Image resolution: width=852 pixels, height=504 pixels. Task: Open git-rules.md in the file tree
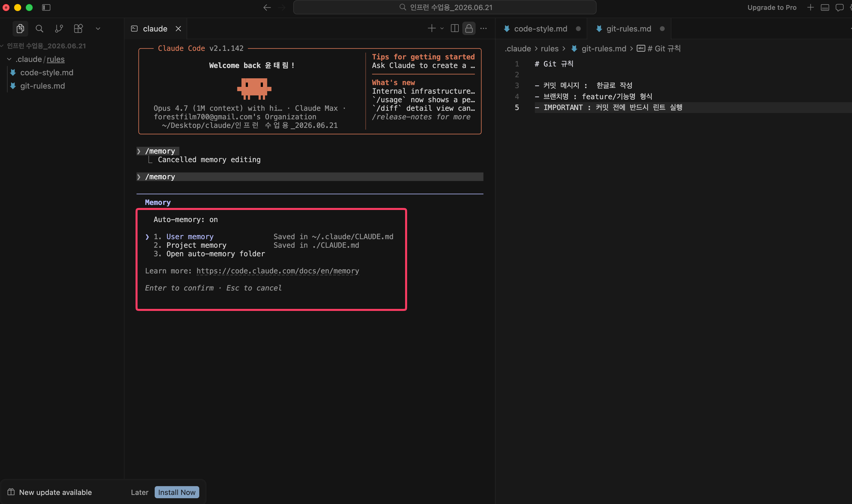[x=43, y=86]
